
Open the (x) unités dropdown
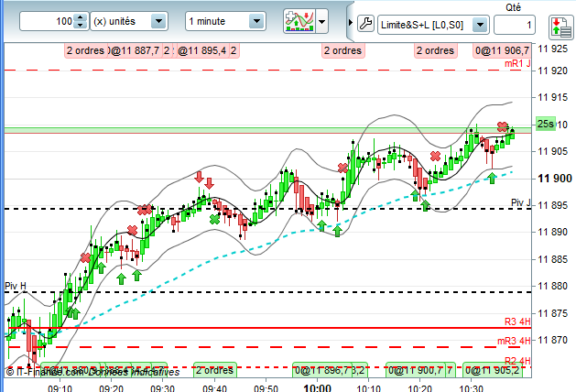[158, 21]
